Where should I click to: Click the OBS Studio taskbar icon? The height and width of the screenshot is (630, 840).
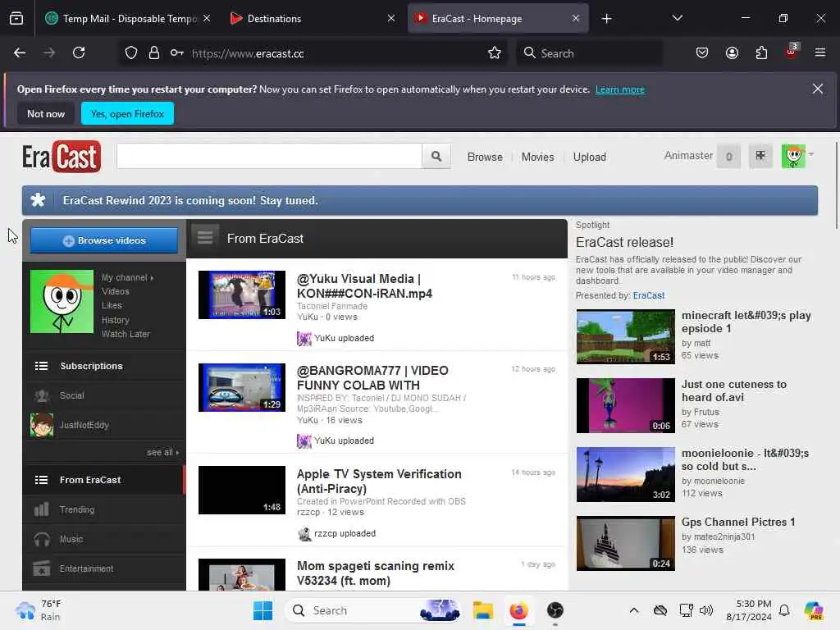[555, 610]
